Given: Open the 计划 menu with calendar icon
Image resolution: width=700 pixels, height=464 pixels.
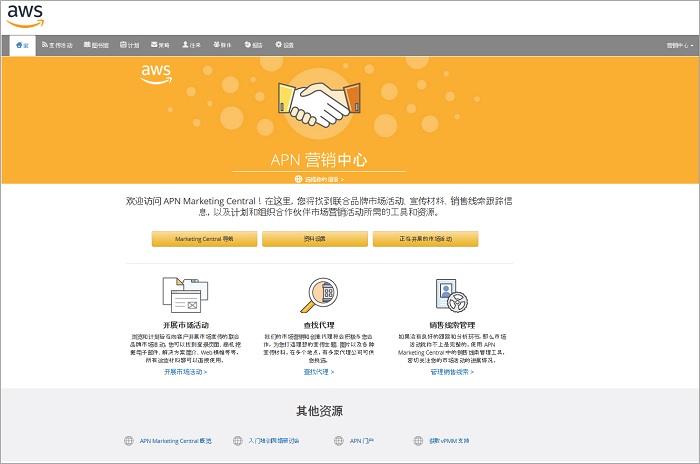Looking at the screenshot, I should [x=129, y=45].
